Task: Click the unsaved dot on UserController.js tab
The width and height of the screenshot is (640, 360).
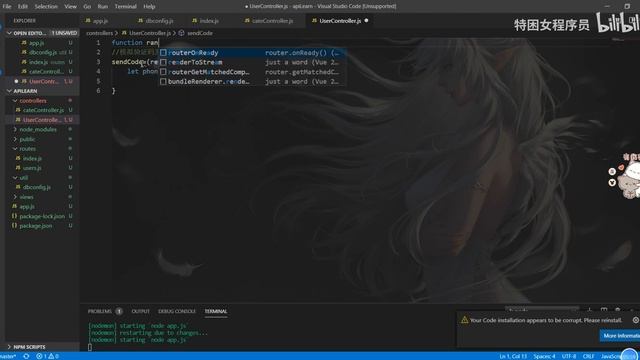Action: tap(366, 20)
